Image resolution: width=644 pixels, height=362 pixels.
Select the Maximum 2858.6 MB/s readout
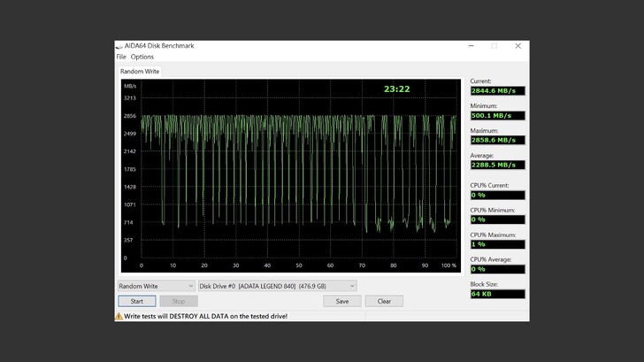coord(497,141)
